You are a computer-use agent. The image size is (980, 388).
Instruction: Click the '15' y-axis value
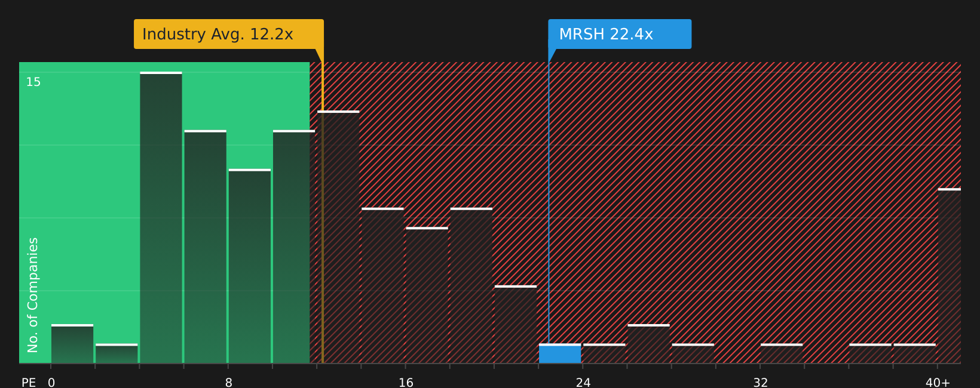[x=33, y=82]
